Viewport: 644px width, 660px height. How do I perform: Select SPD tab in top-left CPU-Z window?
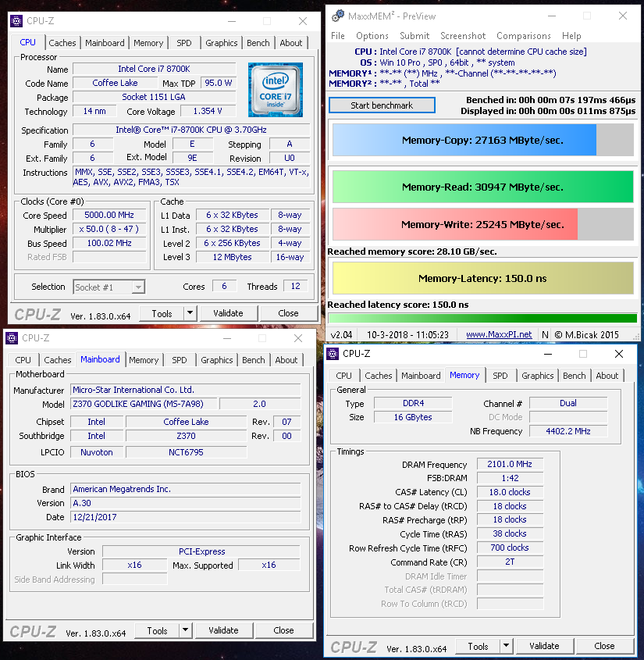click(x=183, y=43)
